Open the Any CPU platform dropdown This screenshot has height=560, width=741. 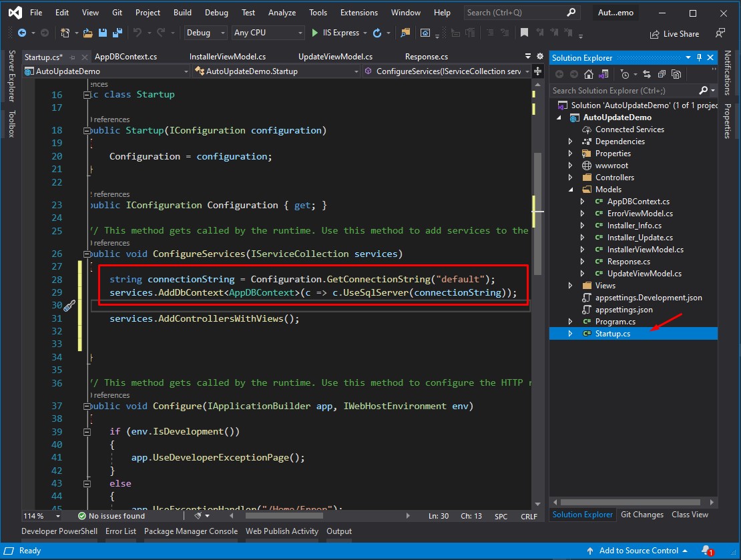click(268, 33)
